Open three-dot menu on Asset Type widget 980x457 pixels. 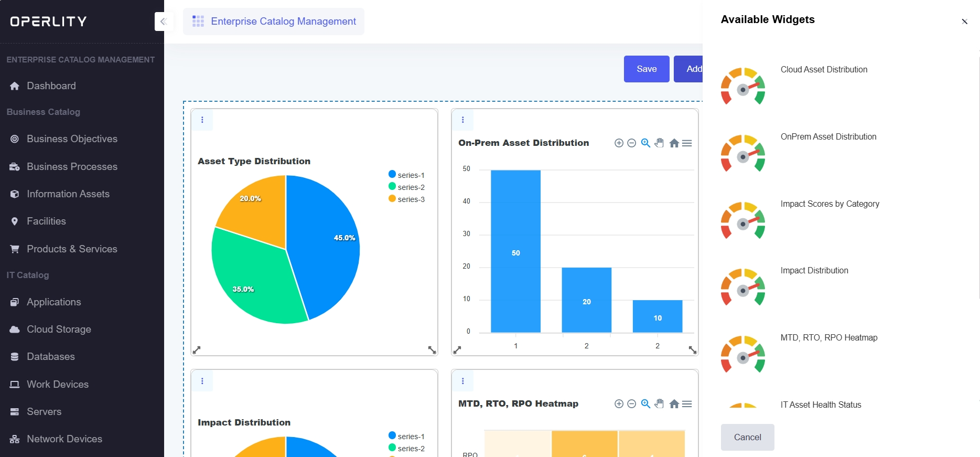[x=202, y=120]
